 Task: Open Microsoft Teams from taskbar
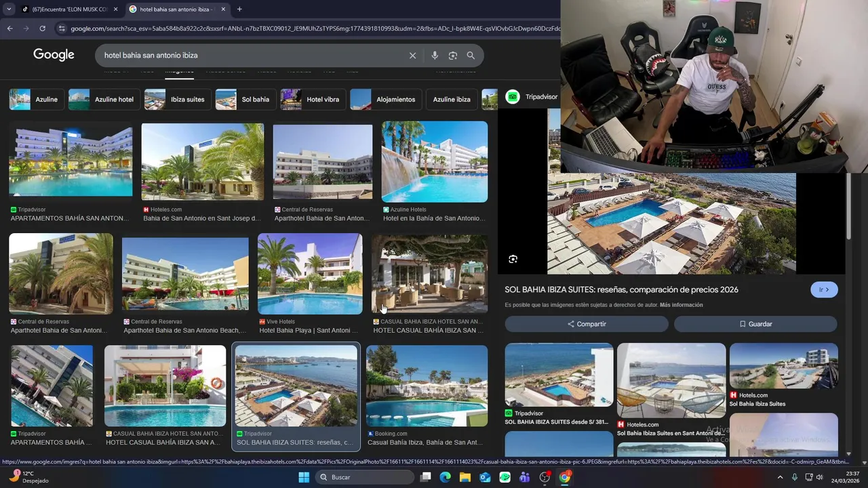click(x=524, y=477)
